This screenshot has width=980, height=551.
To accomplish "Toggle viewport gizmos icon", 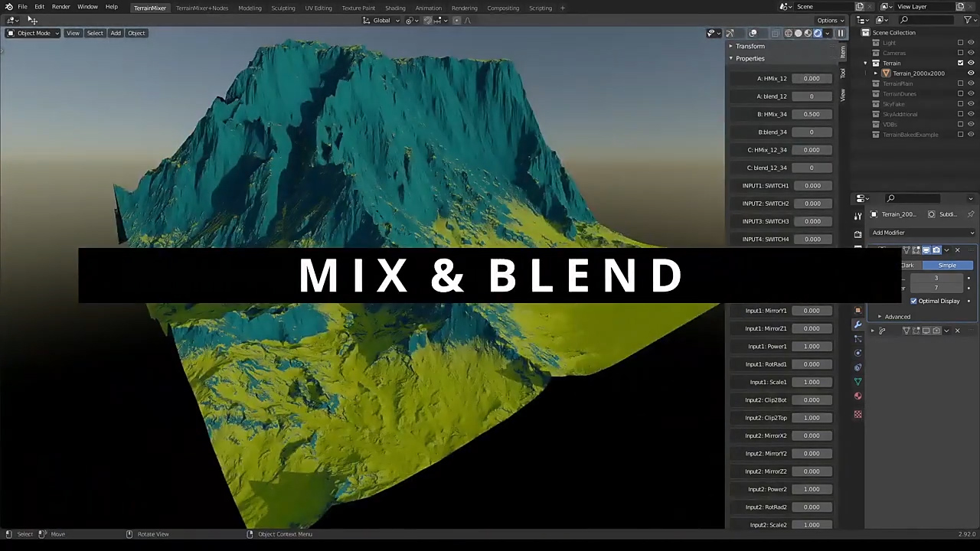I will point(730,33).
